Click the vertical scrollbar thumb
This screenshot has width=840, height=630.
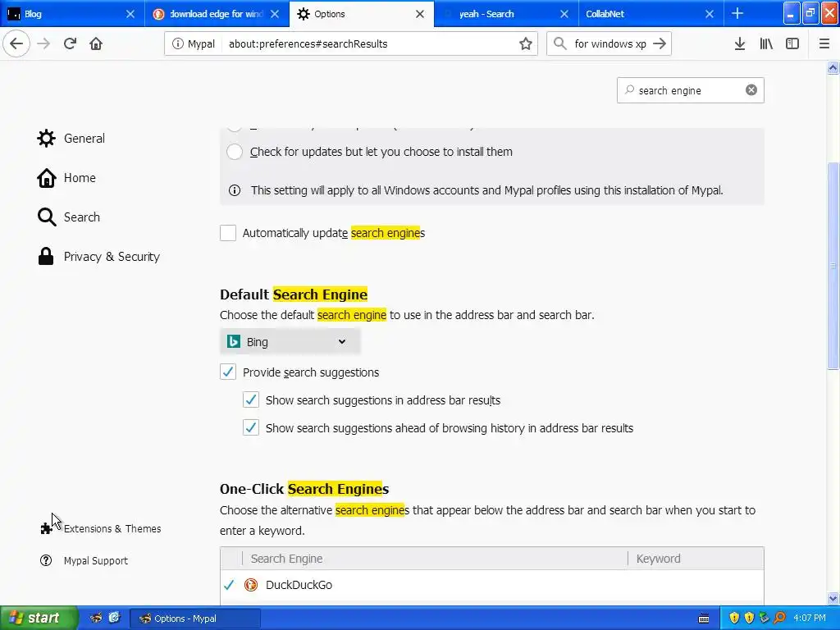(833, 266)
